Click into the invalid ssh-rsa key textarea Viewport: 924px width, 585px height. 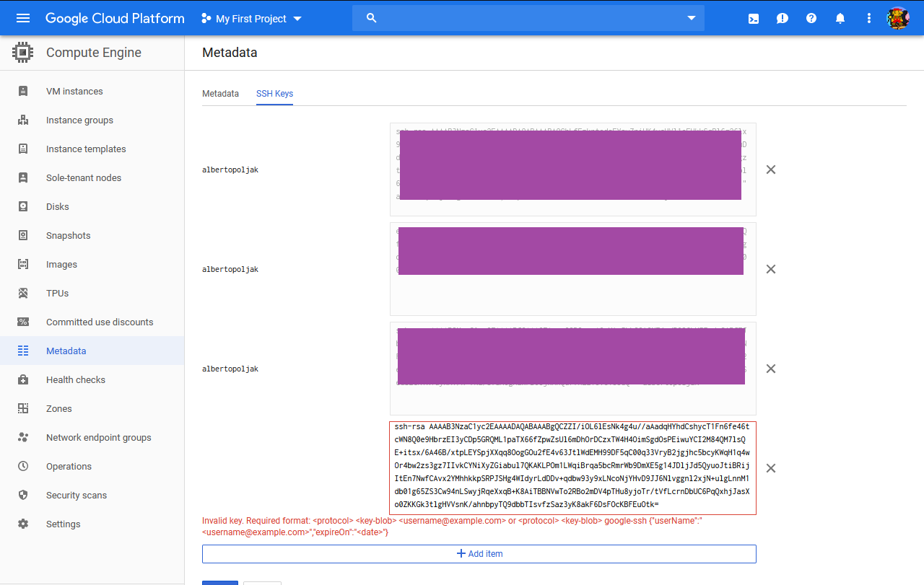pyautogui.click(x=573, y=468)
